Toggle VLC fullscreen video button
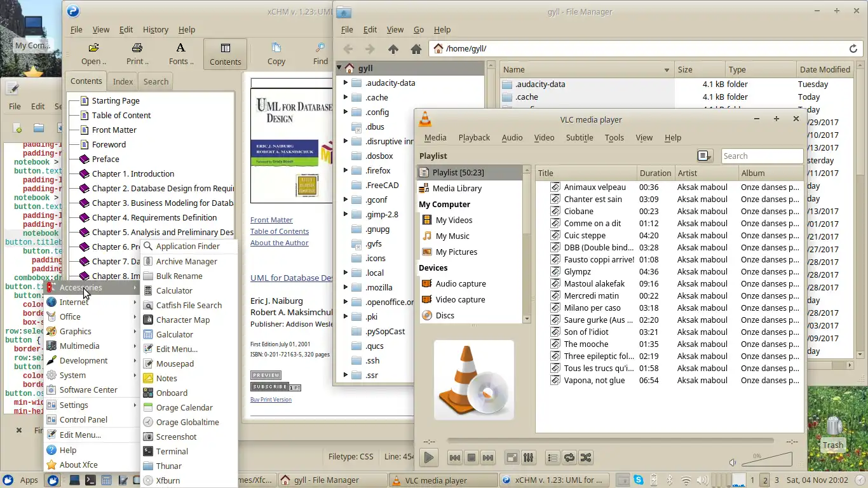868x488 pixels. click(512, 457)
